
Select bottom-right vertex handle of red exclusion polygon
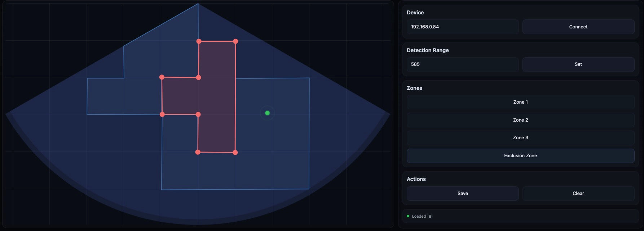pos(235,153)
